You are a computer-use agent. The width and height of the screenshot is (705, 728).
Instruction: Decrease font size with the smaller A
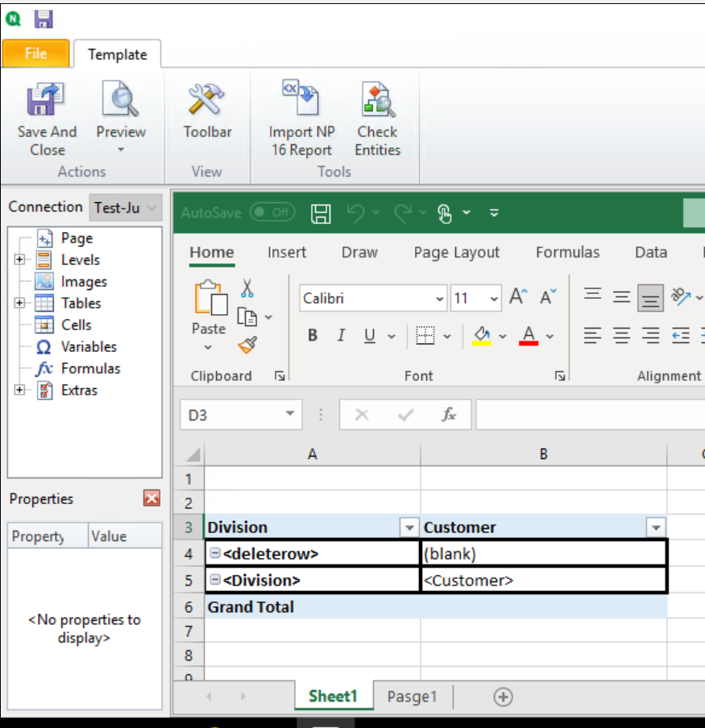tap(548, 296)
